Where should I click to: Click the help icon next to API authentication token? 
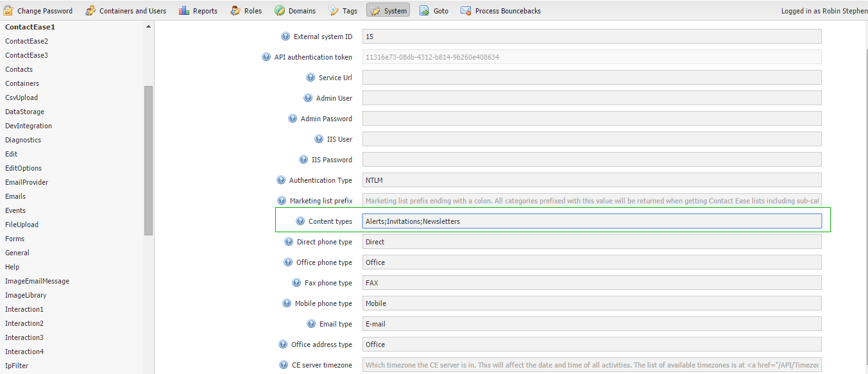pos(266,57)
